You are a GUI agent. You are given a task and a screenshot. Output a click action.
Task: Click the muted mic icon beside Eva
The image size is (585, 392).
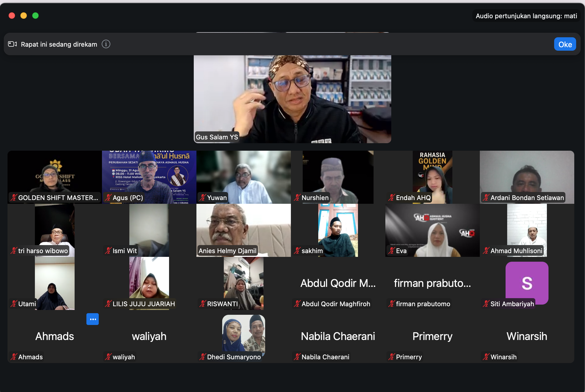pyautogui.click(x=392, y=251)
